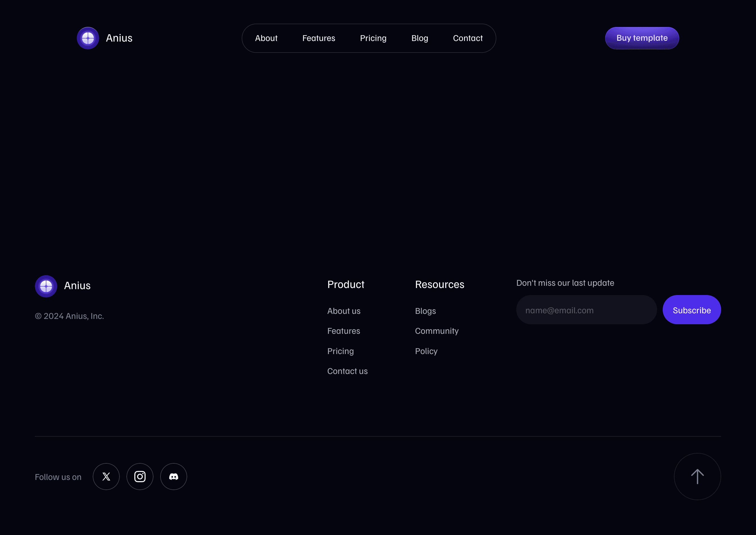This screenshot has height=535, width=756.
Task: Open the Contact us footer link
Action: point(348,371)
